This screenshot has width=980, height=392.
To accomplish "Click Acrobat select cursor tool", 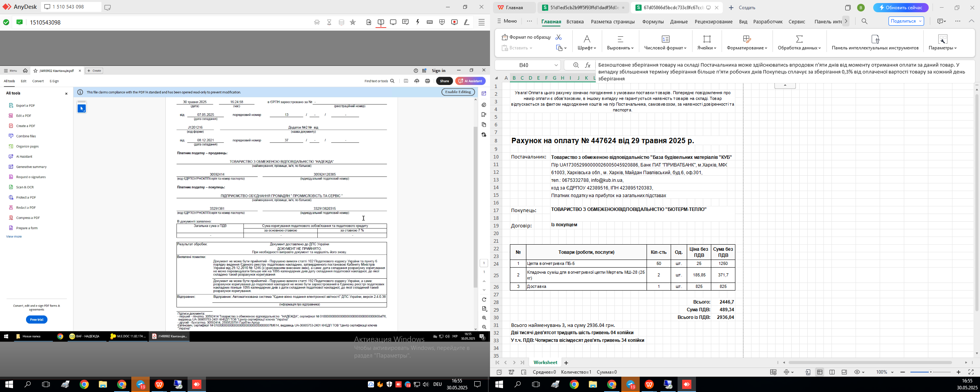I will (x=82, y=109).
